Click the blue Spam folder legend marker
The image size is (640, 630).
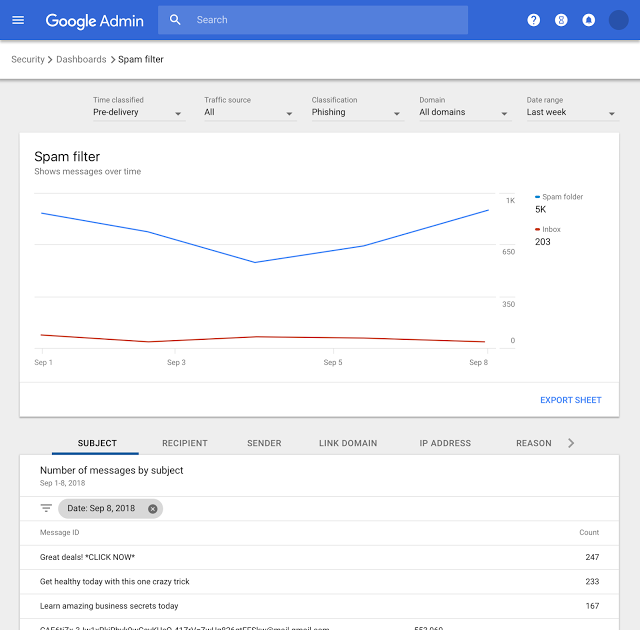pyautogui.click(x=537, y=197)
